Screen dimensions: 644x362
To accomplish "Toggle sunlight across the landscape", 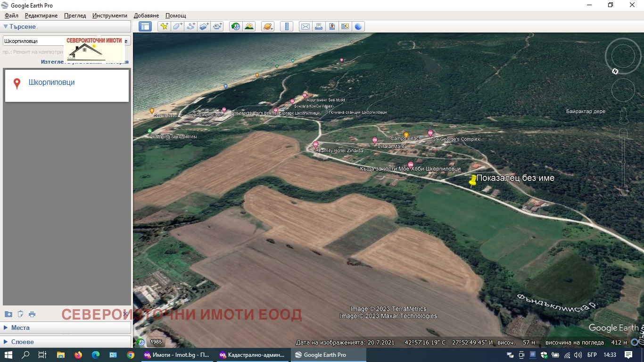I will tap(248, 26).
